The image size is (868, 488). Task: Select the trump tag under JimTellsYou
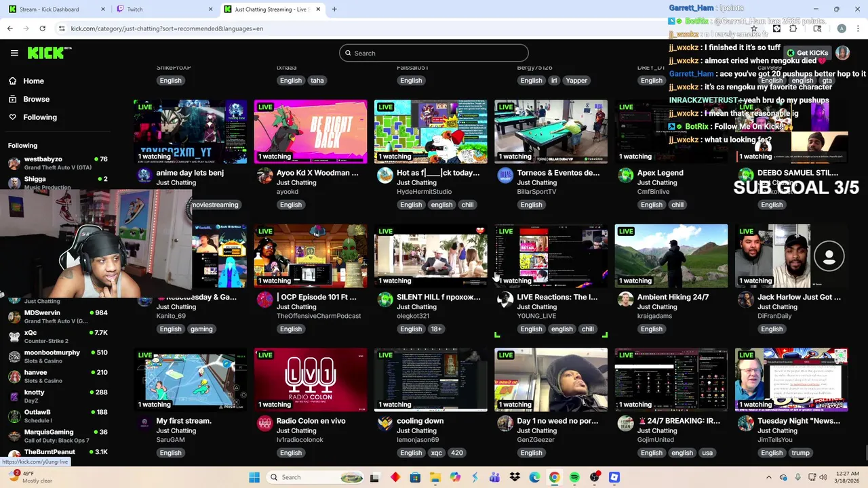tap(801, 453)
